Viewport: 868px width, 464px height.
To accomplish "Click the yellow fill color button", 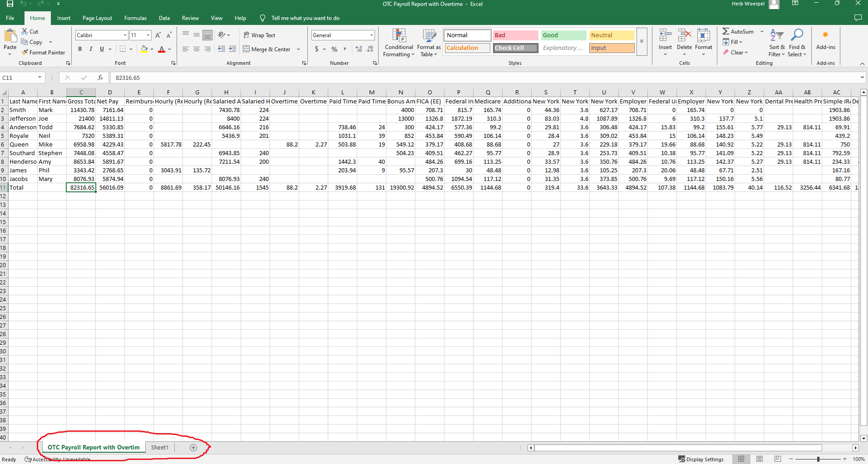I will (x=144, y=49).
